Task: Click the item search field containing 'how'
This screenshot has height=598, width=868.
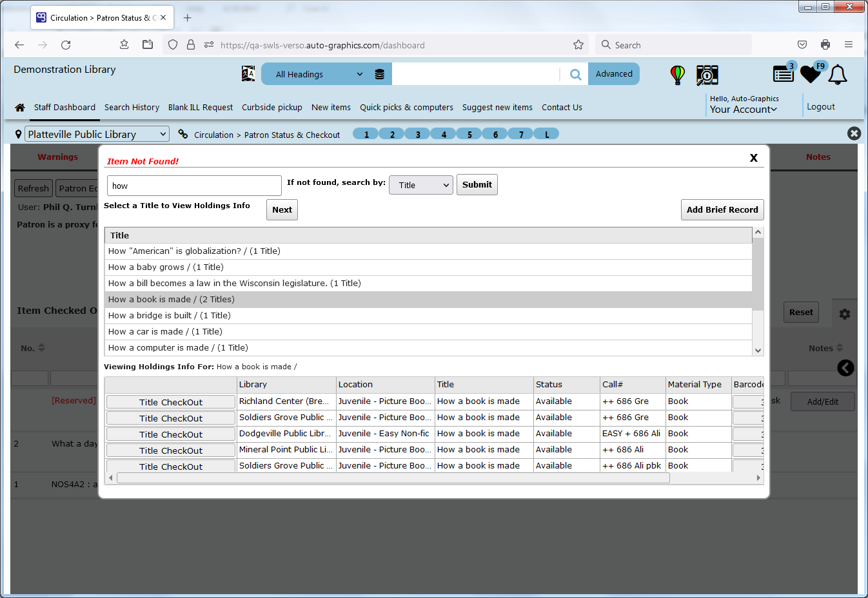Action: point(194,186)
